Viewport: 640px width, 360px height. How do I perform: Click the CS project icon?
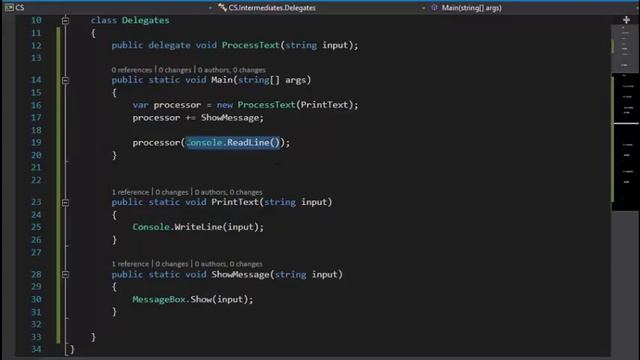[9, 7]
